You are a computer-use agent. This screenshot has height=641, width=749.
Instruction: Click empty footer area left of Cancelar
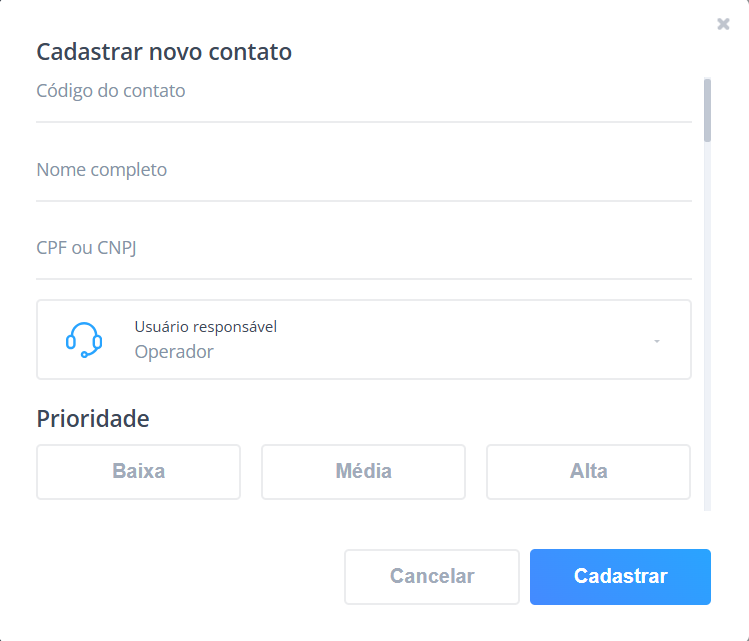pyautogui.click(x=180, y=577)
